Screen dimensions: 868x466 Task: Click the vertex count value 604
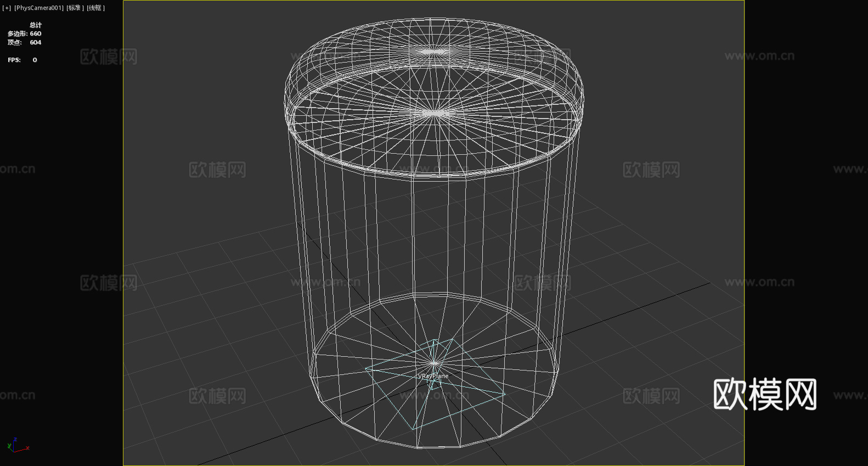pos(36,42)
